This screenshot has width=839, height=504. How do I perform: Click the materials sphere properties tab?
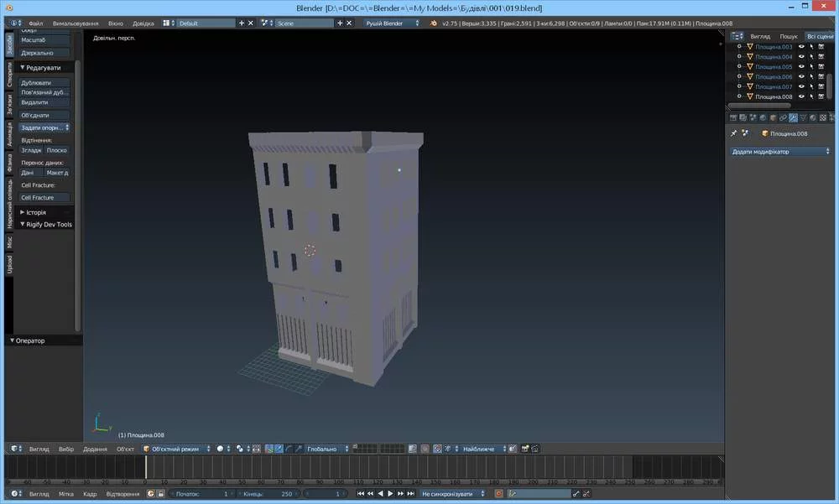813,117
